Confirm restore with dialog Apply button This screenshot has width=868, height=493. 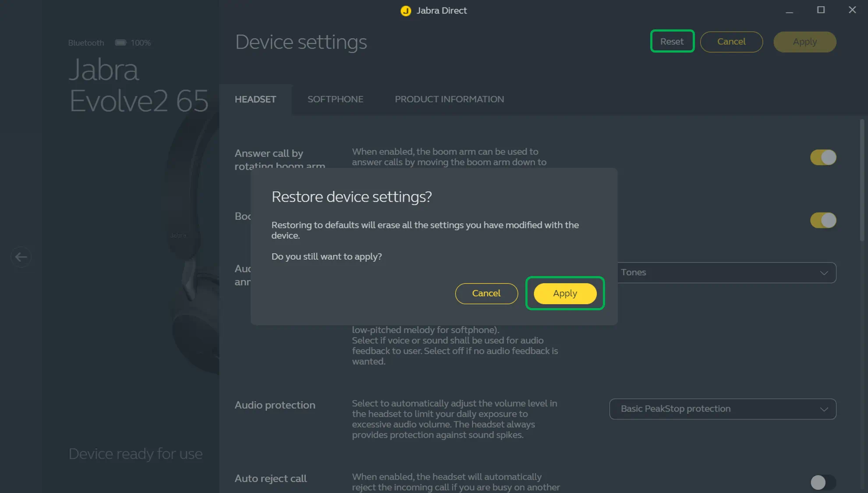click(x=565, y=293)
